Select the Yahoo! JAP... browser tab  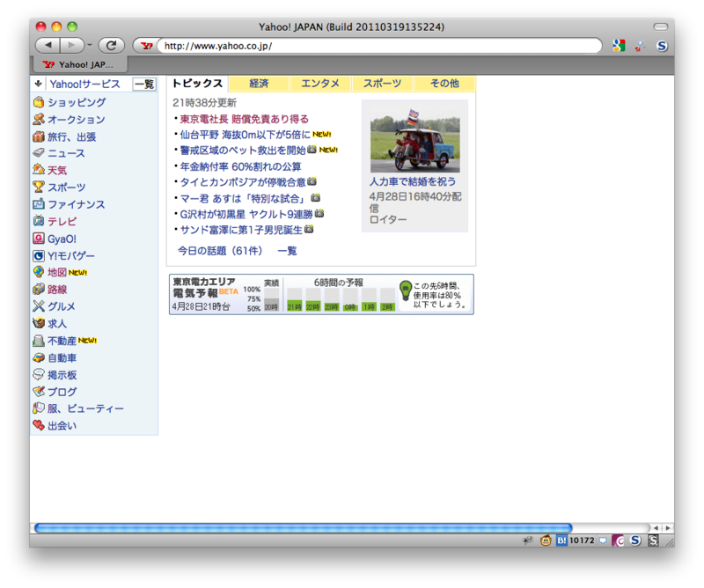(79, 64)
